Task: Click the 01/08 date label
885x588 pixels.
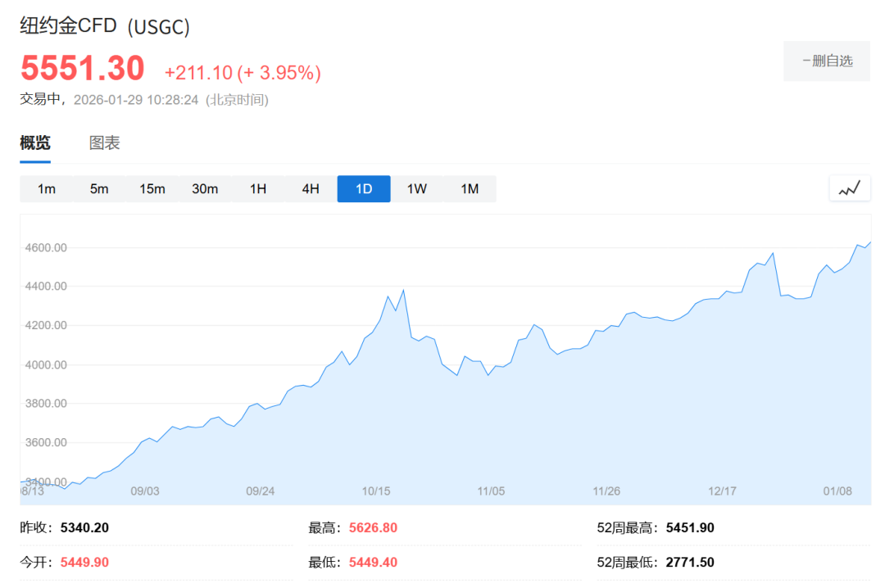Action: [837, 491]
